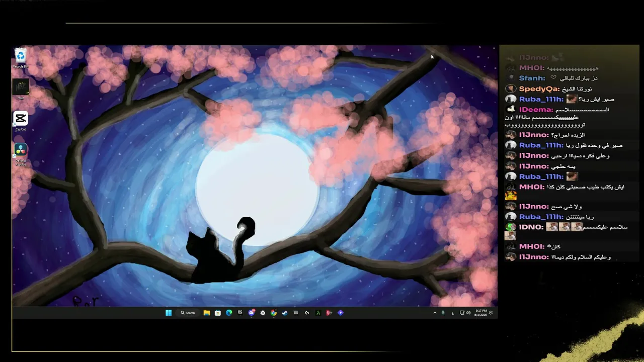644x362 pixels.
Task: Launch DaVinci Resolve from the desktop
Action: click(21, 154)
